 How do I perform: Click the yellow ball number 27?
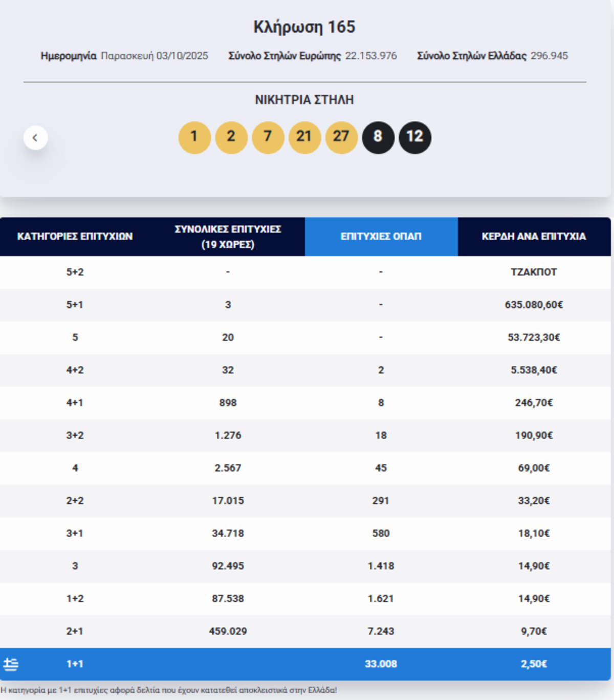pyautogui.click(x=341, y=137)
